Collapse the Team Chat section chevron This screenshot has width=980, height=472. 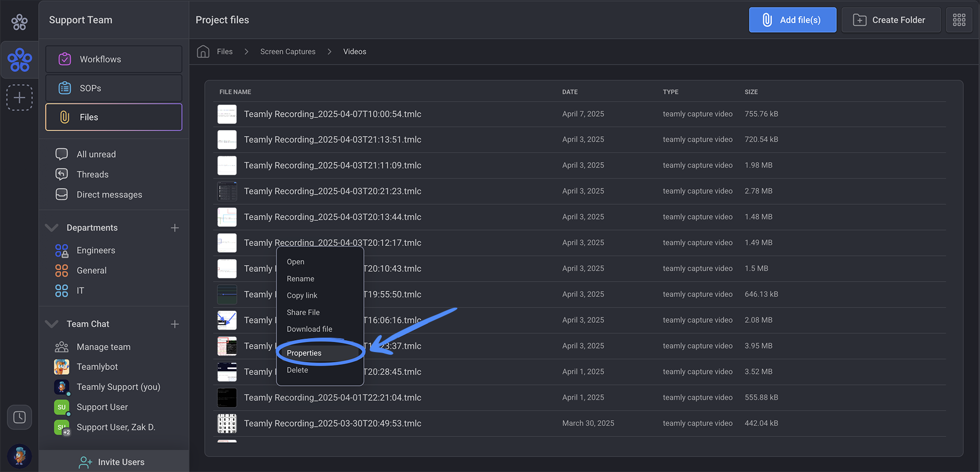point(51,324)
